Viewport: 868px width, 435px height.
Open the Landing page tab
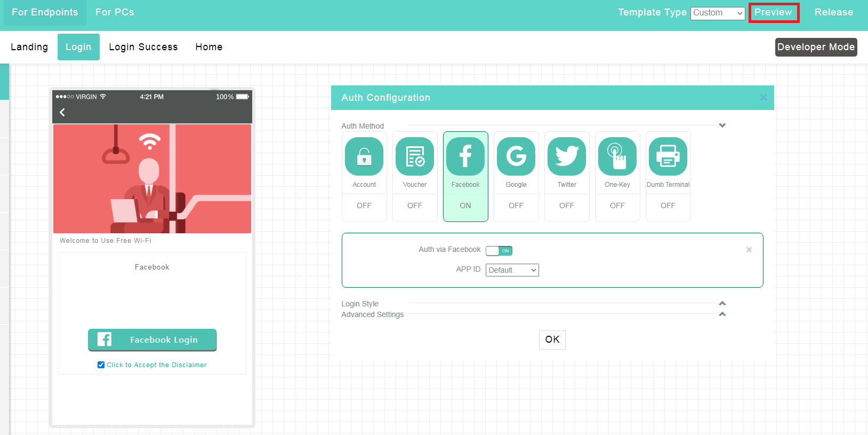point(29,47)
